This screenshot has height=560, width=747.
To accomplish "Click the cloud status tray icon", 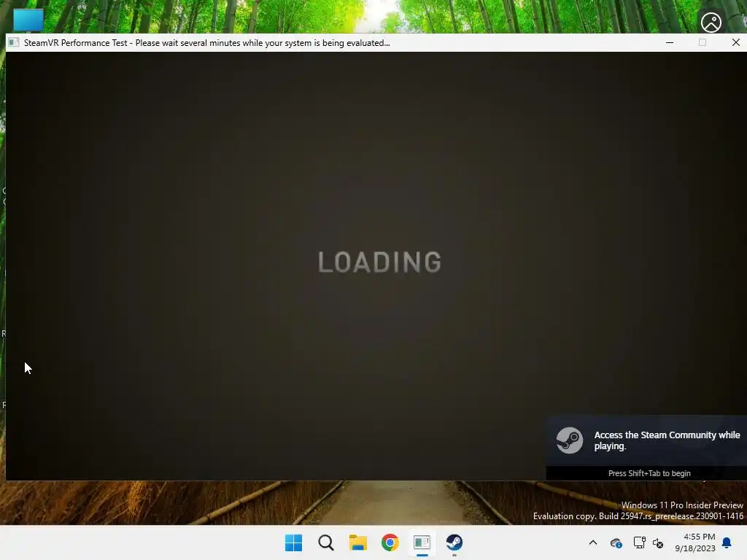I will pos(616,542).
